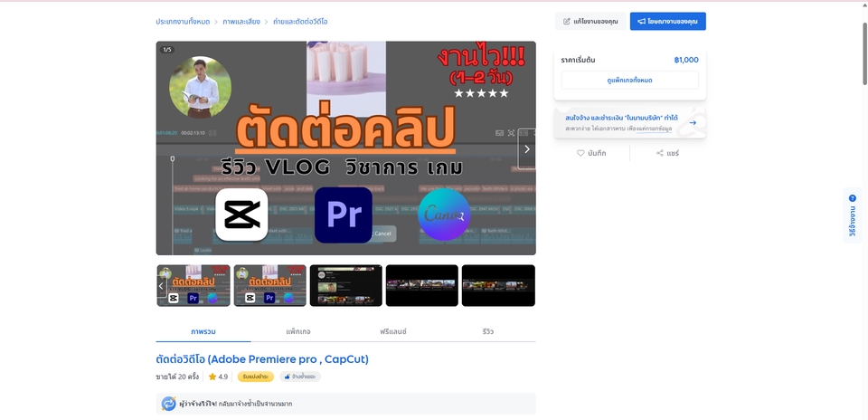Screen dimensions: 868x420
Task: Go to ภาพและเสียง breadcrumb category
Action: (241, 21)
